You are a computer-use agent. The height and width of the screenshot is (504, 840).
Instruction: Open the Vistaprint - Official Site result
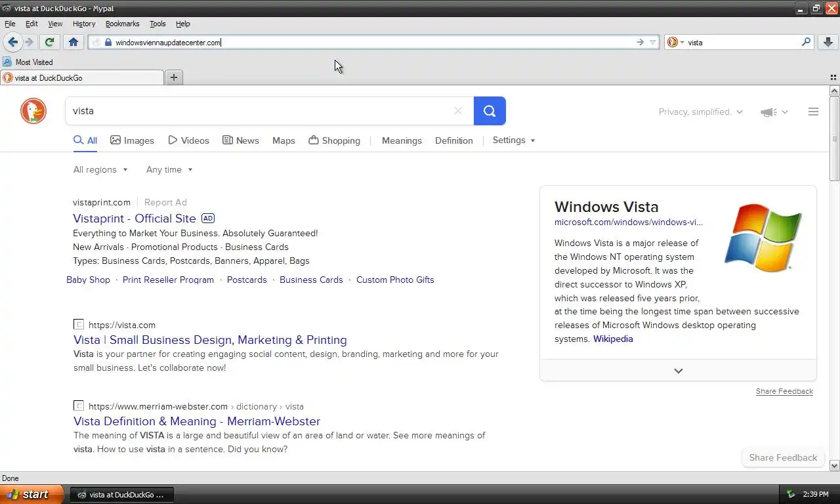[x=135, y=219]
